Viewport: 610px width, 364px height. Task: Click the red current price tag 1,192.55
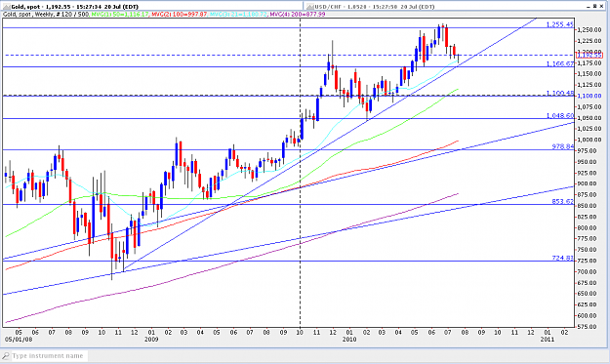[590, 56]
